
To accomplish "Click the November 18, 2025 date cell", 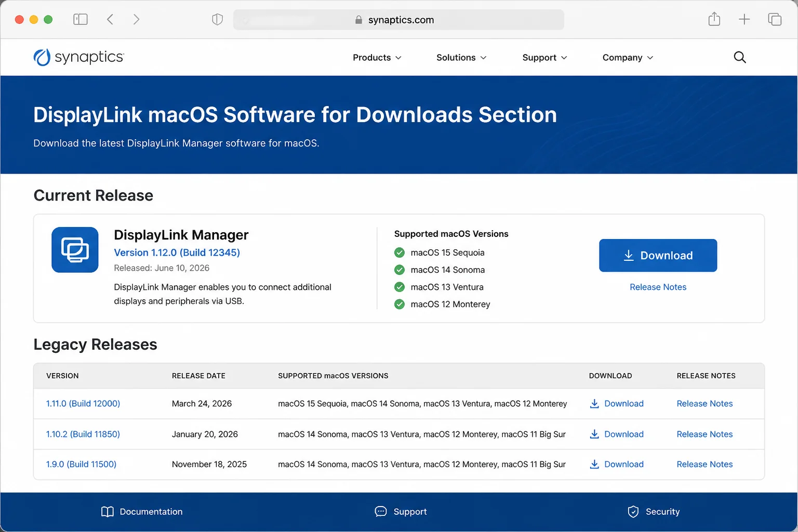I will point(209,464).
